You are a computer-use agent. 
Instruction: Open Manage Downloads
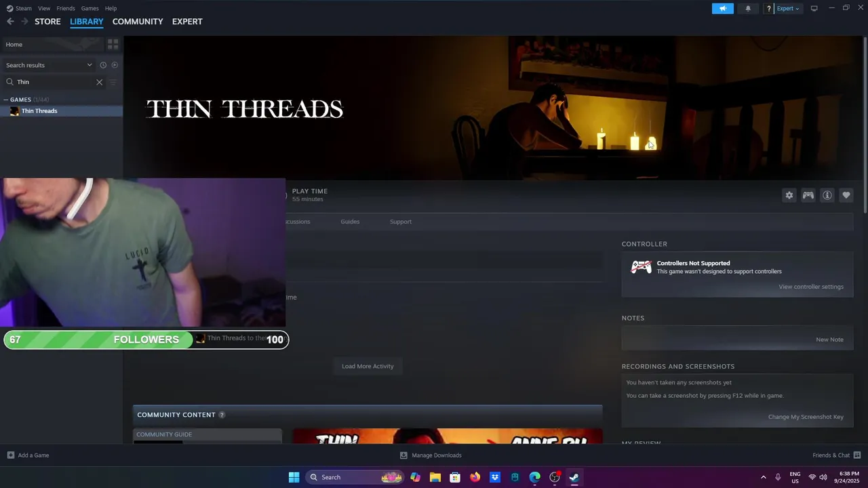[x=431, y=455]
